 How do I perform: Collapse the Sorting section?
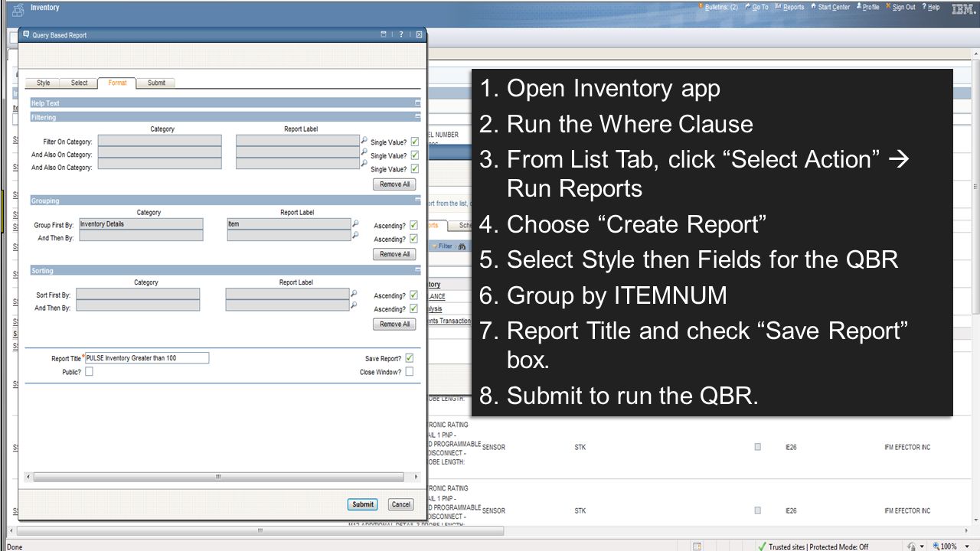pyautogui.click(x=417, y=270)
